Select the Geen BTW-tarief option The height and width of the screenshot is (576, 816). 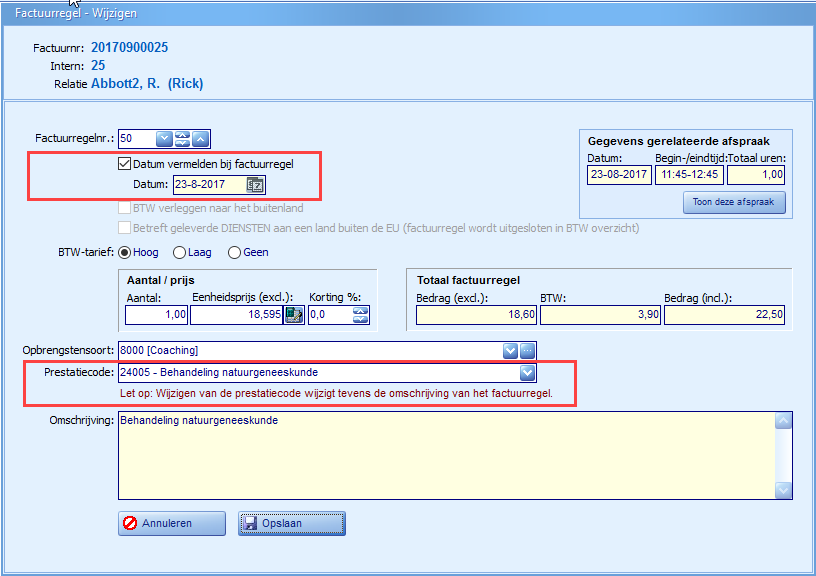pyautogui.click(x=235, y=252)
